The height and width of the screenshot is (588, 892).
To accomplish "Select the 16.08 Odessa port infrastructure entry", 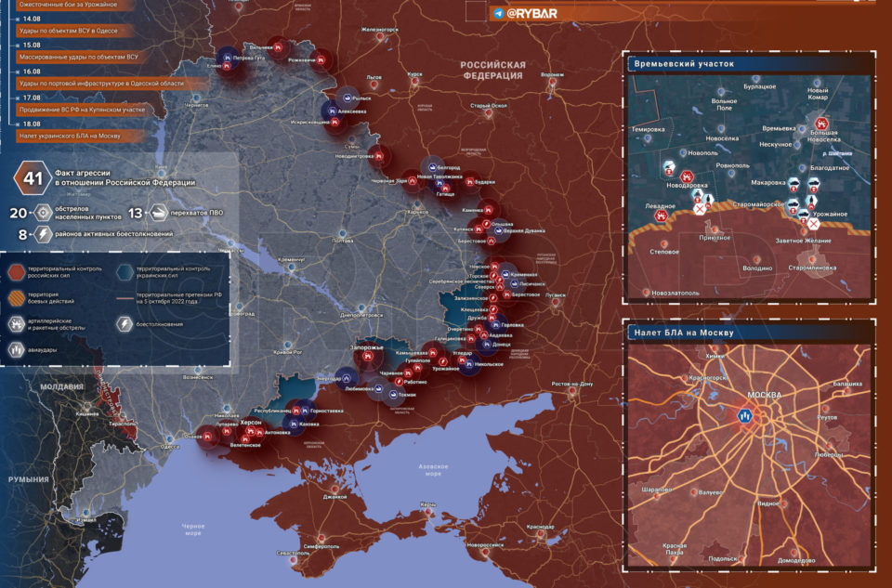I will pyautogui.click(x=102, y=84).
